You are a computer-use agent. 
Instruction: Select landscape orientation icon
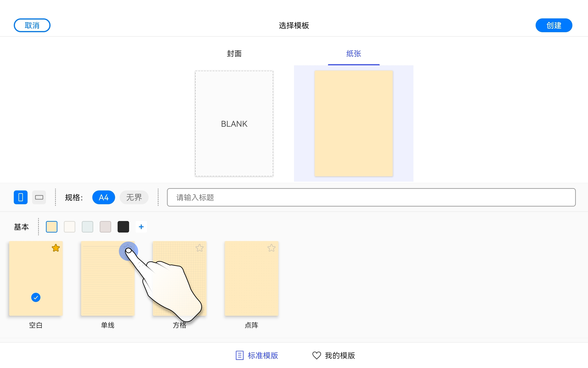(39, 197)
